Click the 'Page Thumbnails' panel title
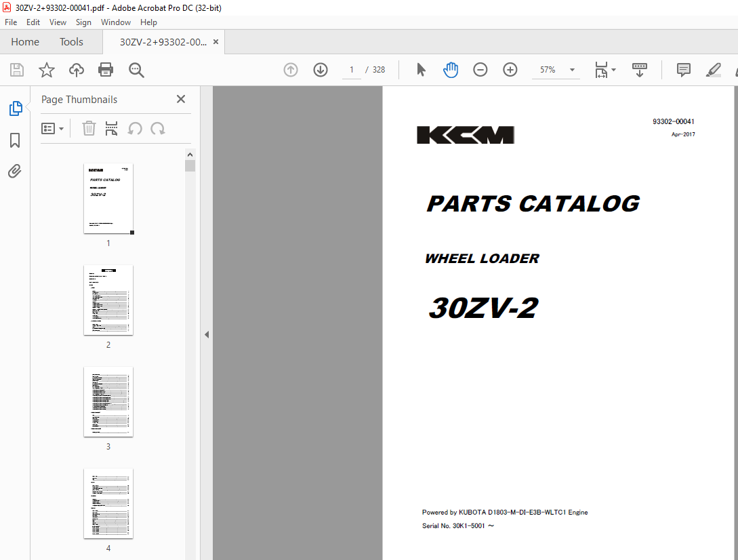Screen dimensions: 738x560 79,100
